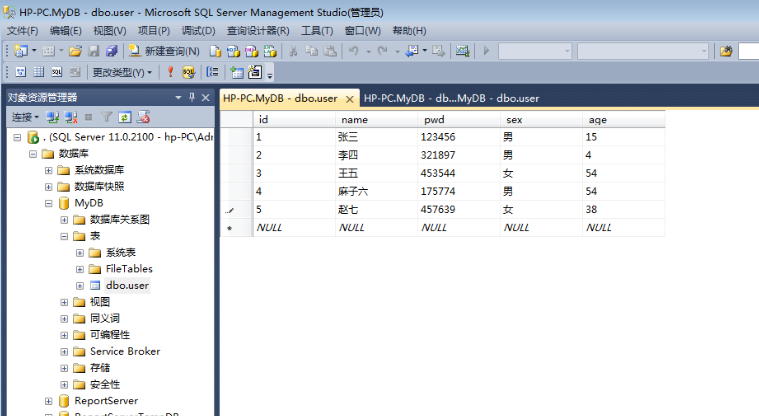Click the Find in Files folder icon
Viewport: 759px width, 416px height.
pos(726,51)
